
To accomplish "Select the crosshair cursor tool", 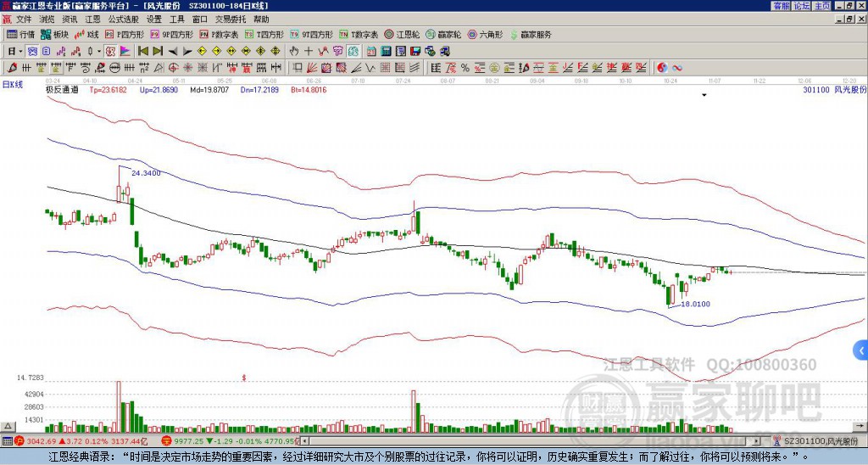I will 309,52.
